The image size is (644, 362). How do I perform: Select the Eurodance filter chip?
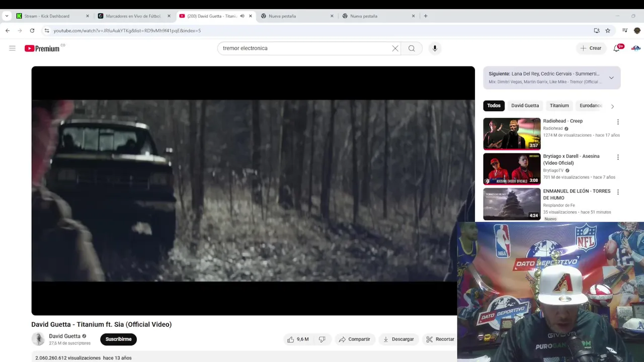pos(591,106)
